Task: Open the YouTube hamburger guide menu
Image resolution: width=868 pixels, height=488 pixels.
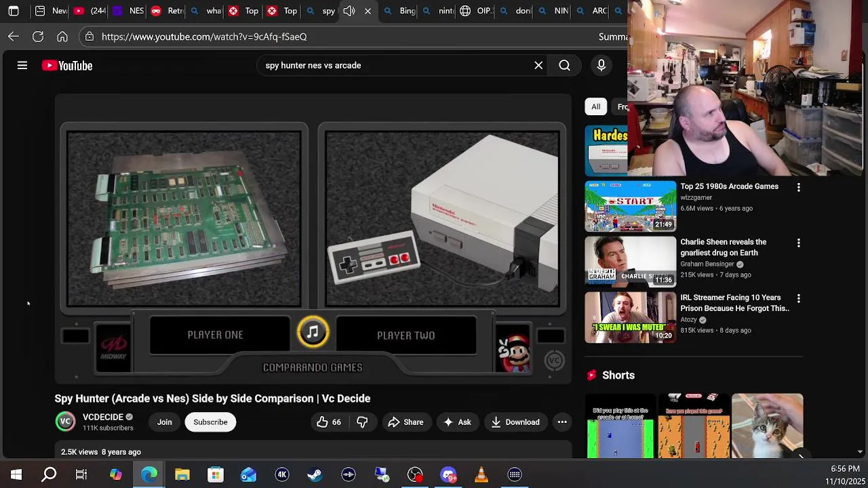Action: [22, 66]
